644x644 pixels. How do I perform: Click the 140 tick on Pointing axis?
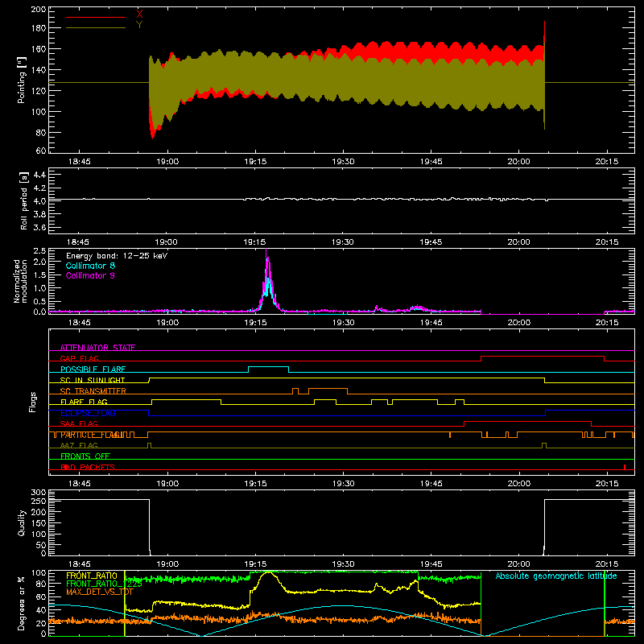39,70
